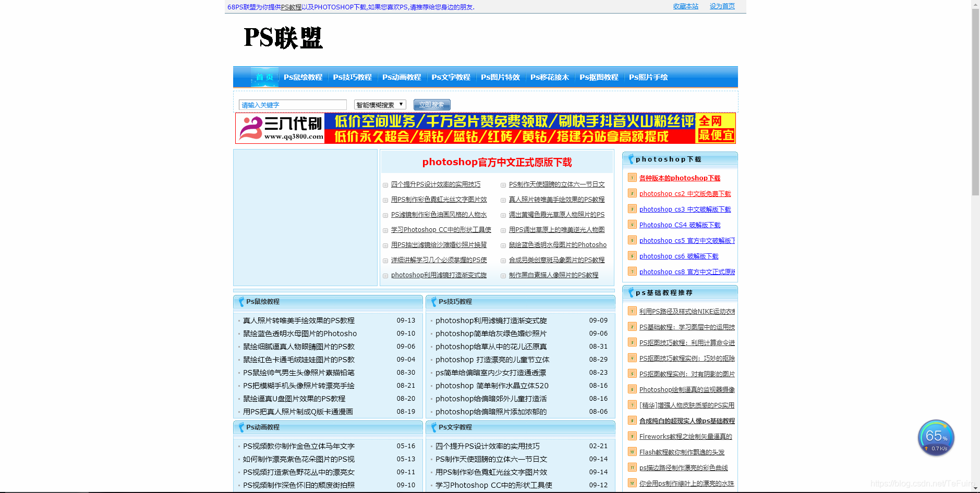Click the 65% network speed floating widget

tap(936, 438)
